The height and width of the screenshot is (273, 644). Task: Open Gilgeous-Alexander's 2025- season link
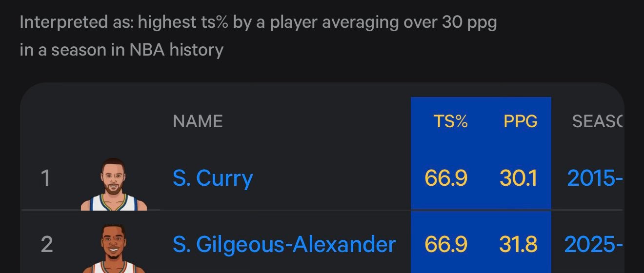click(x=593, y=244)
